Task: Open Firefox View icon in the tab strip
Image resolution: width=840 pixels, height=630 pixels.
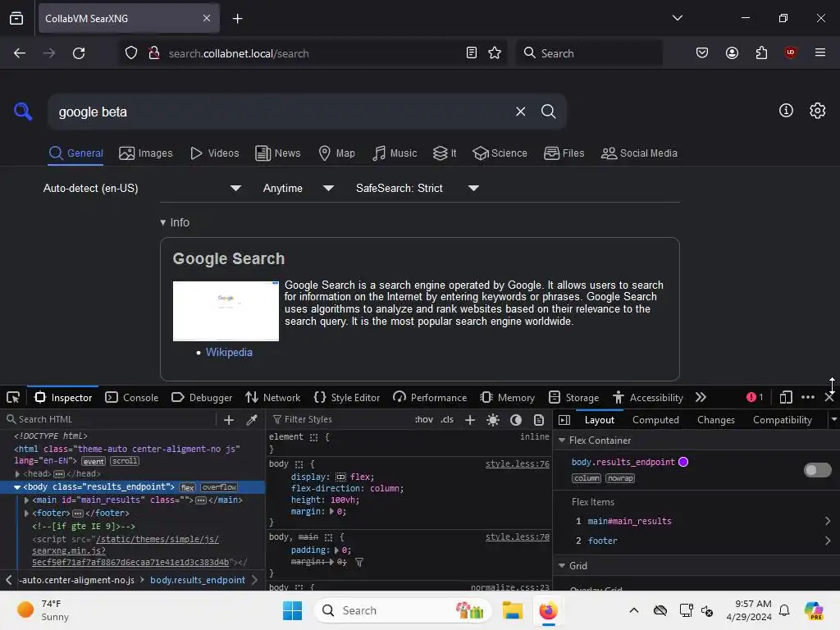Action: [16, 19]
